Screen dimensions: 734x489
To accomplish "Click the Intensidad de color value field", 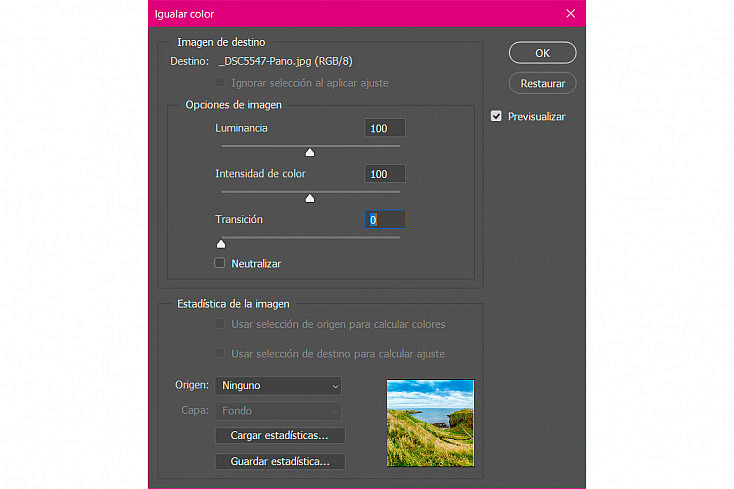I will 384,174.
